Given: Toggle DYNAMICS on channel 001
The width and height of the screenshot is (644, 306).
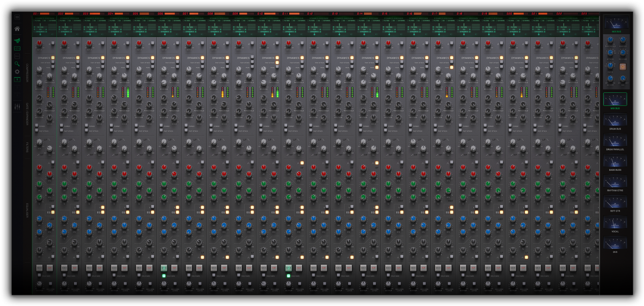Looking at the screenshot, I should click(53, 57).
